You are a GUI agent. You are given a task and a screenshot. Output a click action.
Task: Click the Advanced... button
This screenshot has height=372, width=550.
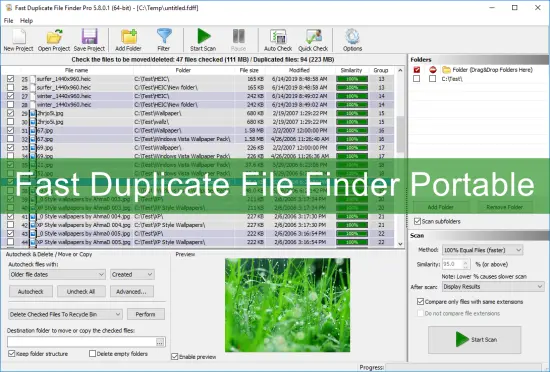point(132,291)
